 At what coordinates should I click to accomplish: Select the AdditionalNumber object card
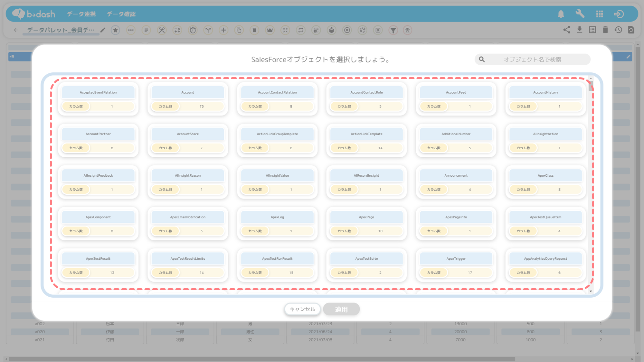pyautogui.click(x=456, y=140)
